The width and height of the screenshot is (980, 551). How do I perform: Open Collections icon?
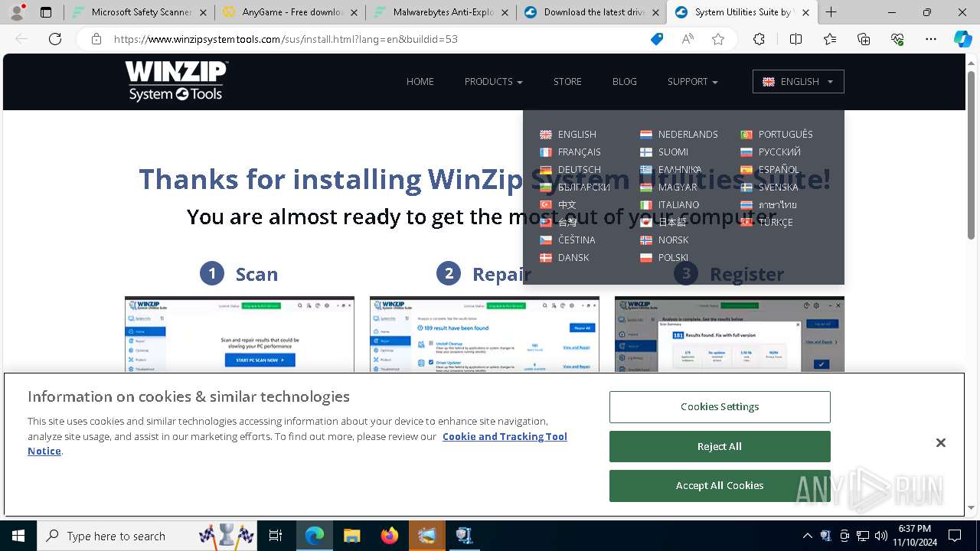(864, 39)
